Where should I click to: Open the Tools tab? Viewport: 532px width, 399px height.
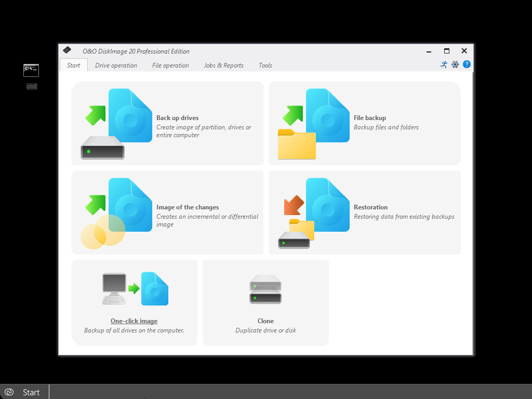[265, 65]
